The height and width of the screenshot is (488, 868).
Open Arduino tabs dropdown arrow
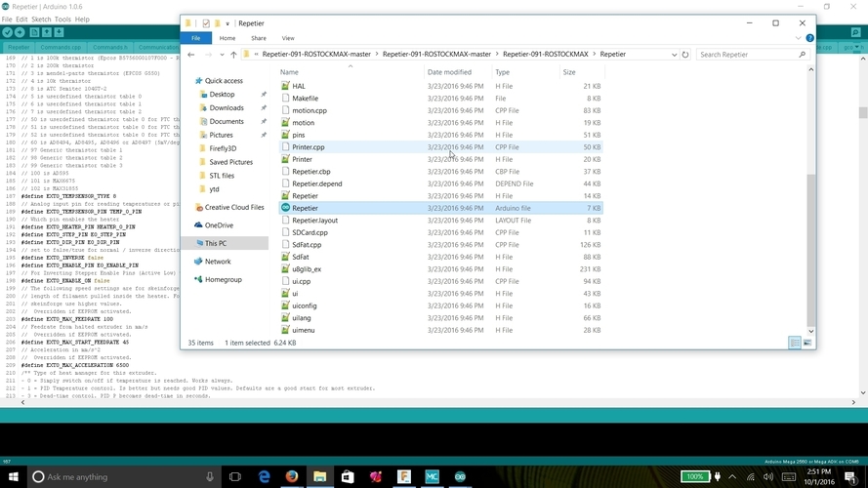pyautogui.click(x=857, y=48)
